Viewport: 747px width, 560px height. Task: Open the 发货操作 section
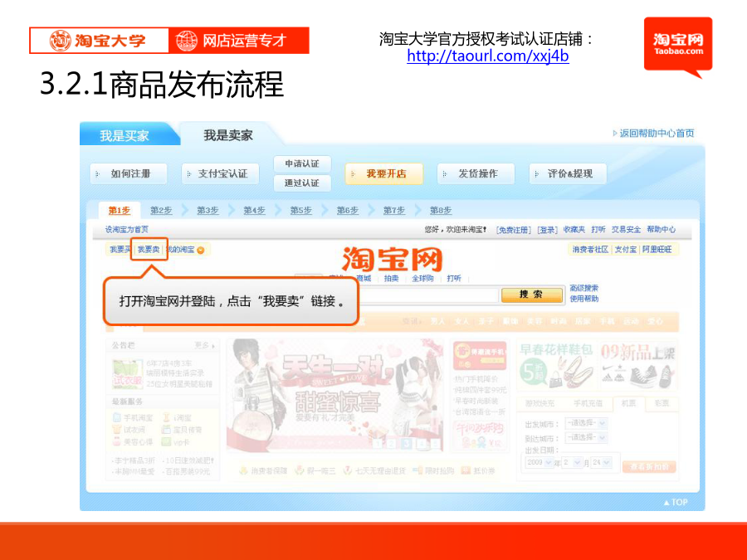tap(476, 174)
